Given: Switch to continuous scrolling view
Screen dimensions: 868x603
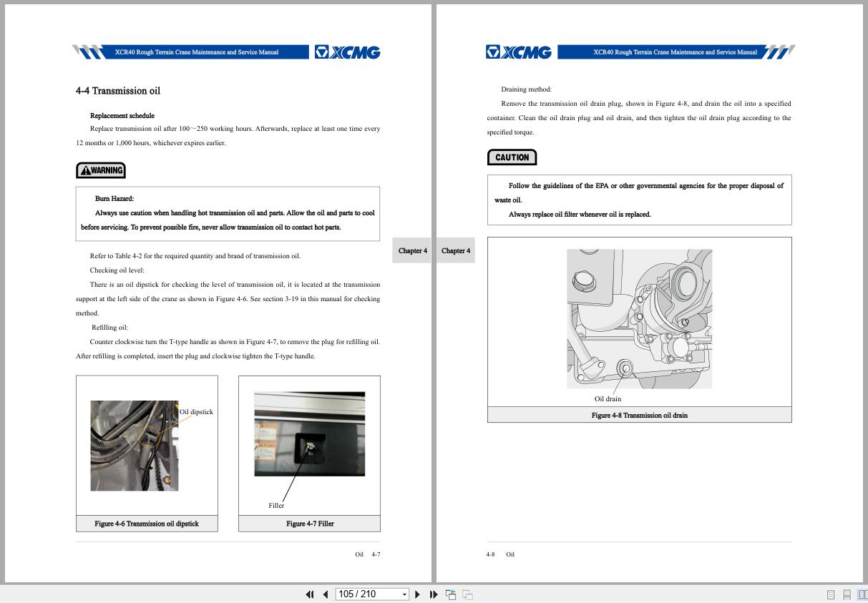Looking at the screenshot, I should (x=847, y=594).
